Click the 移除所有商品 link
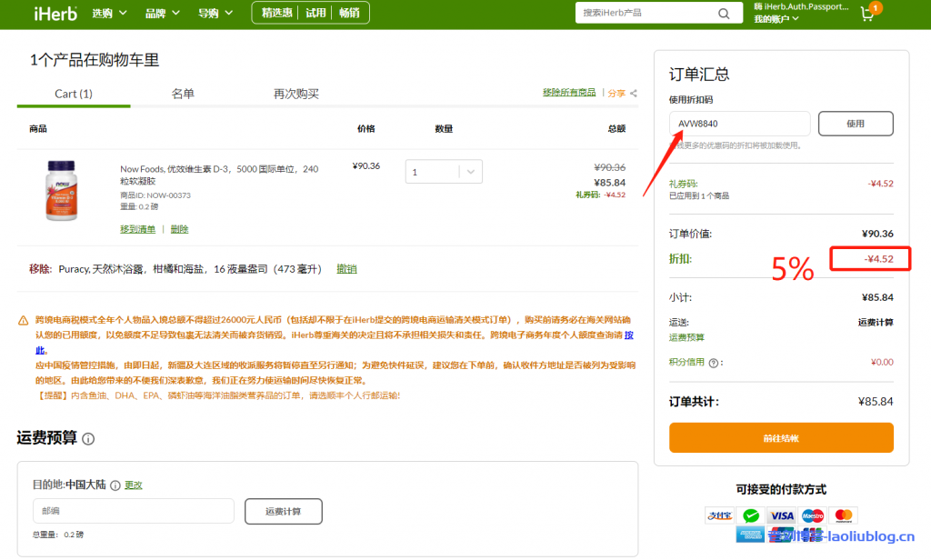The width and height of the screenshot is (931, 560). [x=569, y=93]
